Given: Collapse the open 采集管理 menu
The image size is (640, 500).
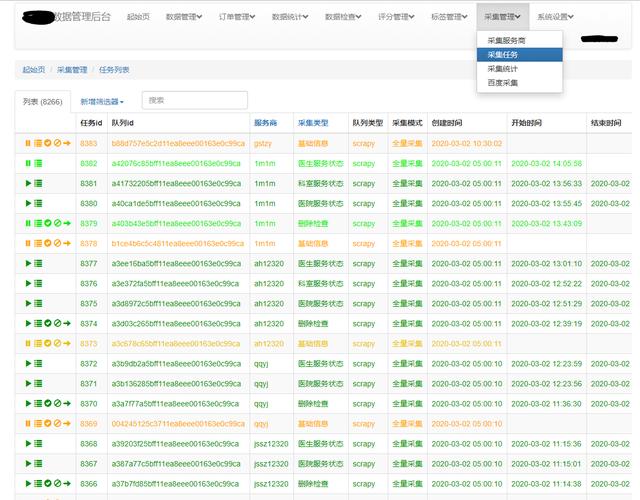Looking at the screenshot, I should [502, 17].
